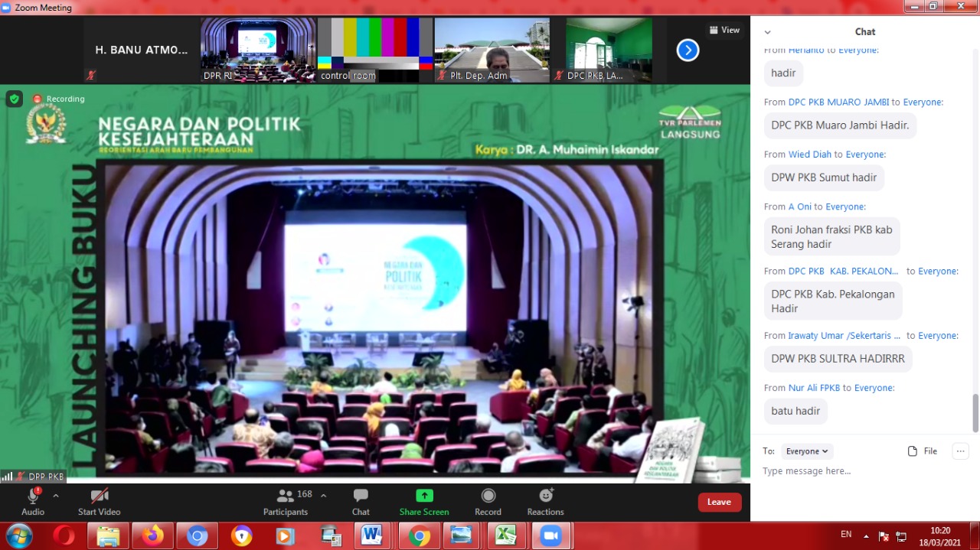
Task: Click the Record toolbar icon
Action: click(488, 496)
